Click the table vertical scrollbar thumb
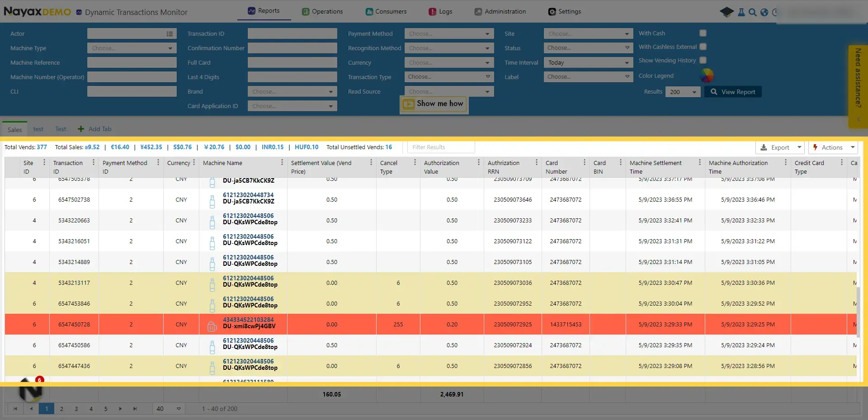This screenshot has width=868, height=420. point(859,312)
